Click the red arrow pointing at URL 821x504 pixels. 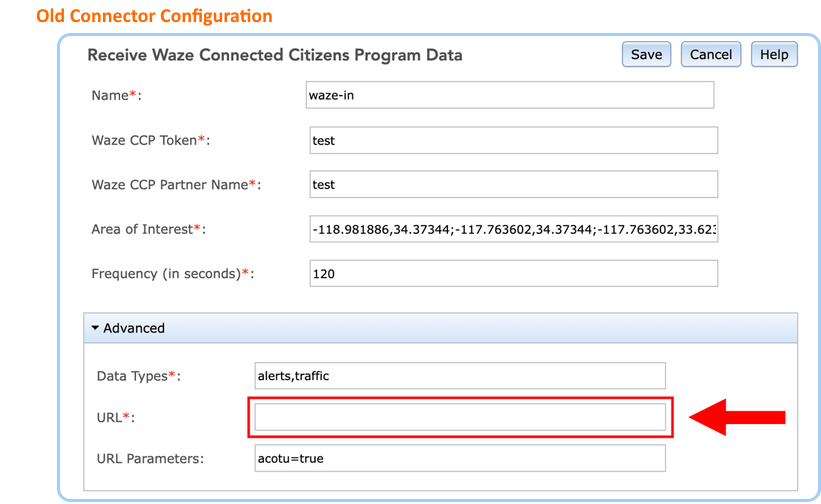click(738, 417)
